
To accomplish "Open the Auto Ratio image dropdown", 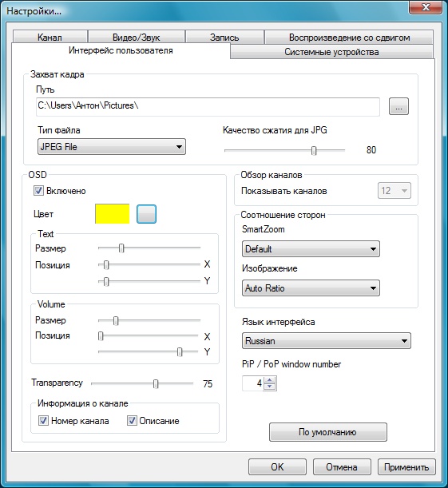I will coord(311,288).
